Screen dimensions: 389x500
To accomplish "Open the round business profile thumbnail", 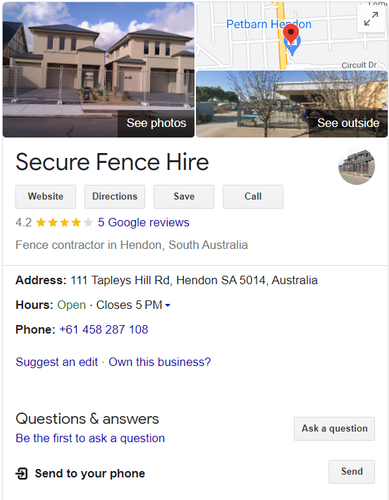I will (357, 167).
